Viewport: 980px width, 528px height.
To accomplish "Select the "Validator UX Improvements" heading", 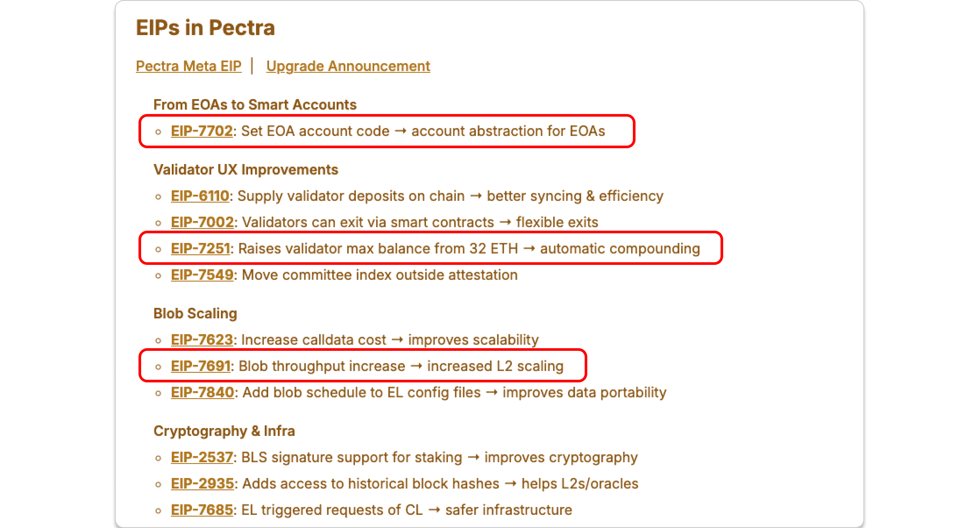I will (245, 170).
